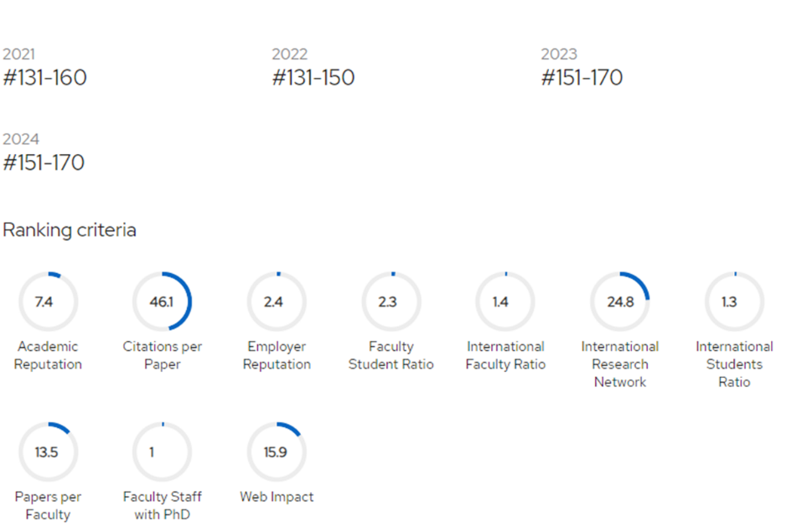Click the Citations per Paper 46.1 circle
Viewport: 792px width, 532px height.
tap(162, 302)
